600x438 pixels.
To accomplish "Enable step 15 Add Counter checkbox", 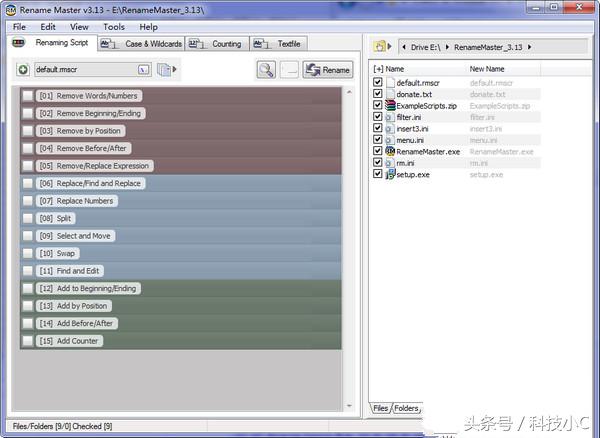I will point(28,341).
